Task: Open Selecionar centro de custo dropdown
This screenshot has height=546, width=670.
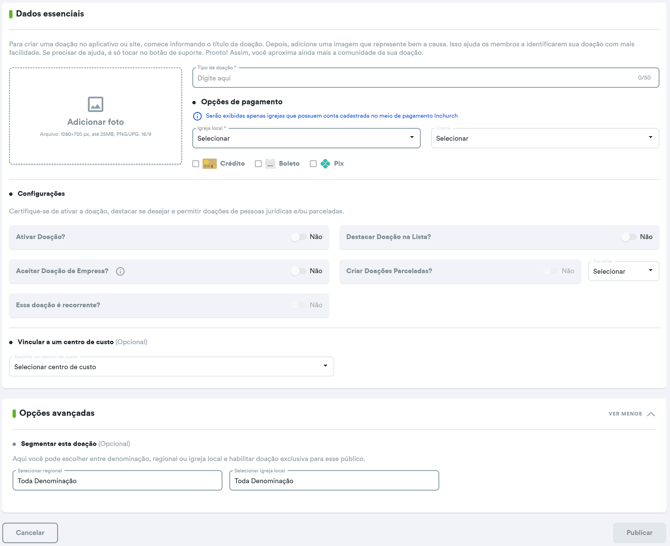Action: coord(171,367)
